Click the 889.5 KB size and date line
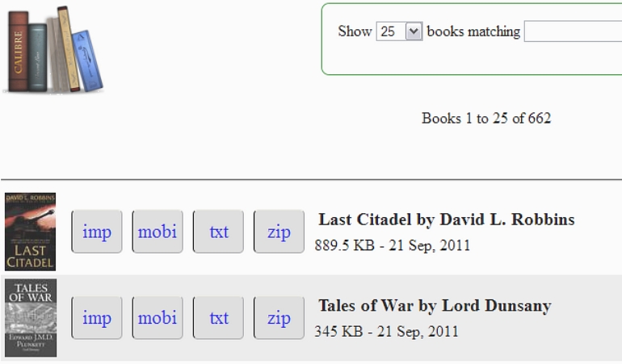This screenshot has width=622, height=364. tap(392, 245)
